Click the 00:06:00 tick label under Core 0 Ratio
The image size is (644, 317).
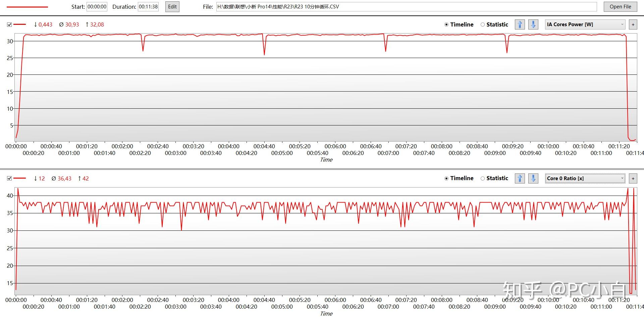(x=335, y=300)
